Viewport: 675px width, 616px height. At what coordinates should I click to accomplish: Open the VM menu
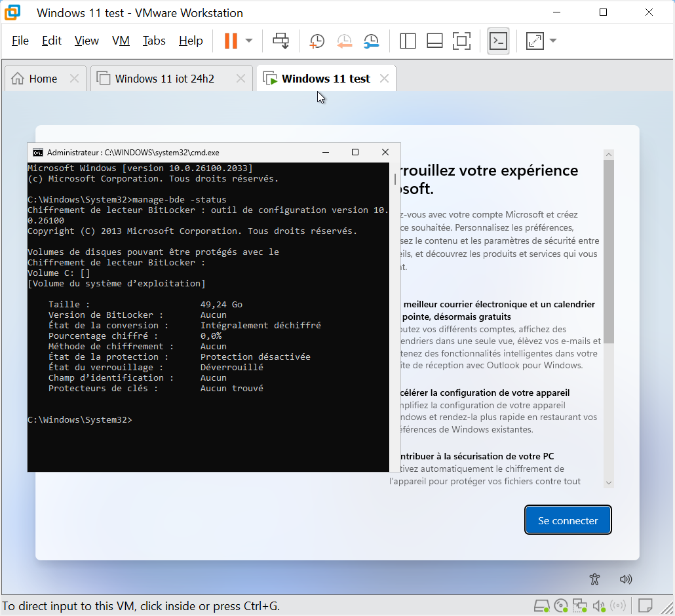pyautogui.click(x=121, y=41)
